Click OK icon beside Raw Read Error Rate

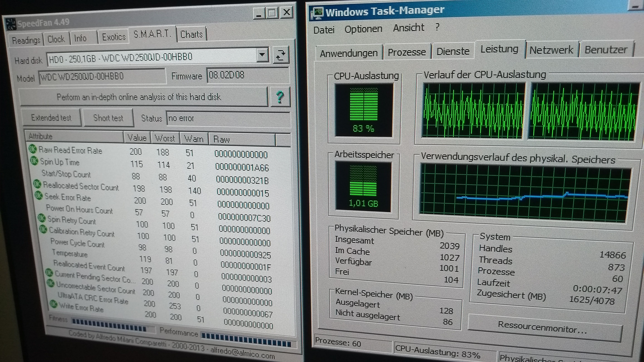tap(33, 149)
